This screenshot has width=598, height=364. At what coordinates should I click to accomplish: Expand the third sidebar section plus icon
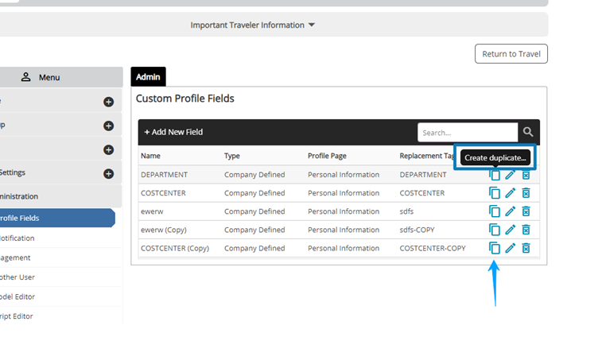(x=108, y=149)
